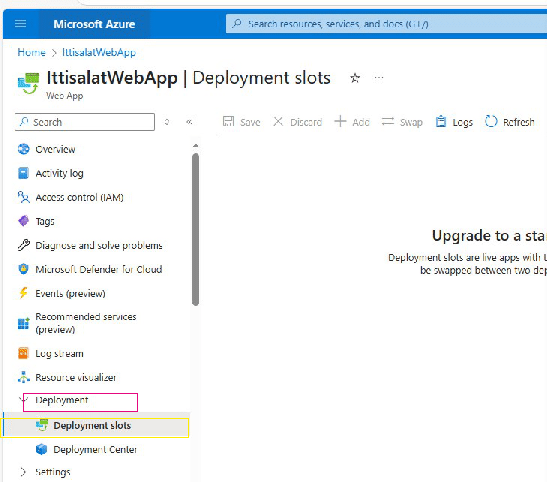Click the Defender shield icon

[x=23, y=269]
